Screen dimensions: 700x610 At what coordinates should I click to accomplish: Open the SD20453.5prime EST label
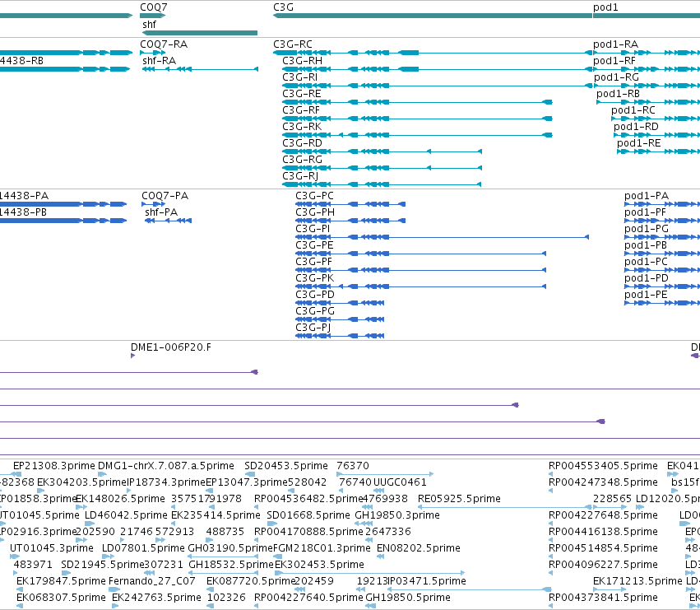(286, 466)
